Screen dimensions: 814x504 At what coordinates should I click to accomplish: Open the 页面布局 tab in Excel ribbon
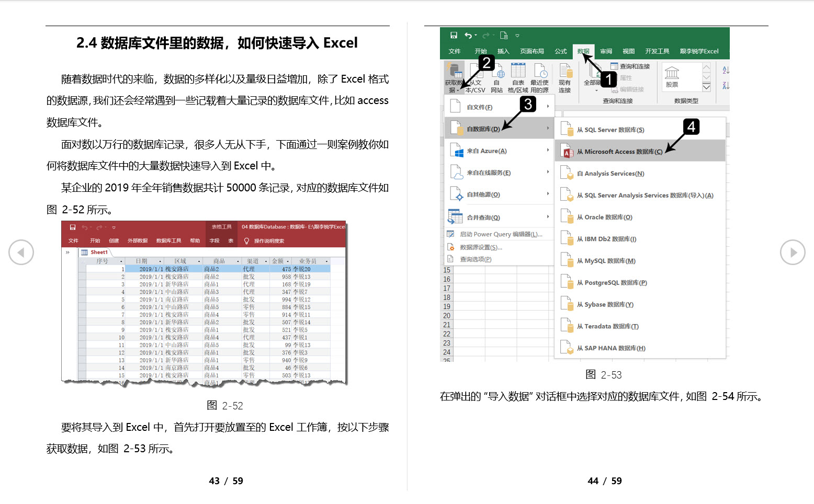point(532,51)
